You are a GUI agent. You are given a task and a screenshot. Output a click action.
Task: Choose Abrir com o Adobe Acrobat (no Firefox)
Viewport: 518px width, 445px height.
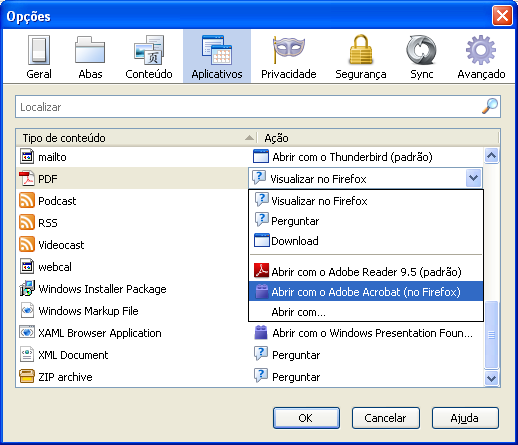(x=366, y=292)
